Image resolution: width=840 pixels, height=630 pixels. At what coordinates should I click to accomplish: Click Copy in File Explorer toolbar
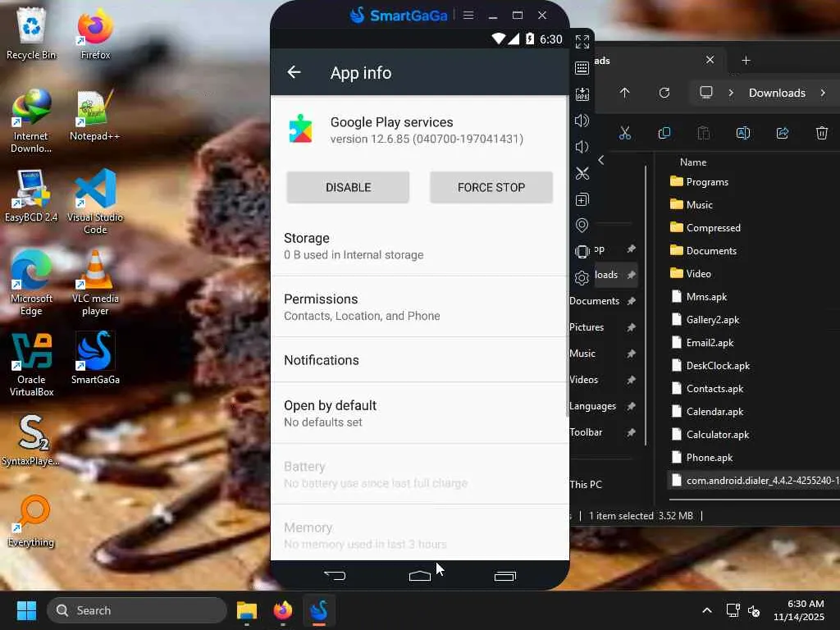(x=664, y=133)
